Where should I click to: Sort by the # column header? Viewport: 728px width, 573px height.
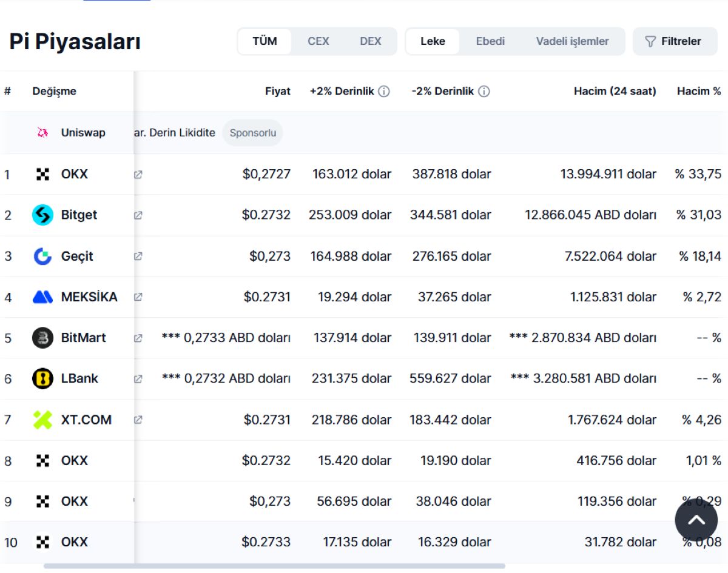pos(7,92)
